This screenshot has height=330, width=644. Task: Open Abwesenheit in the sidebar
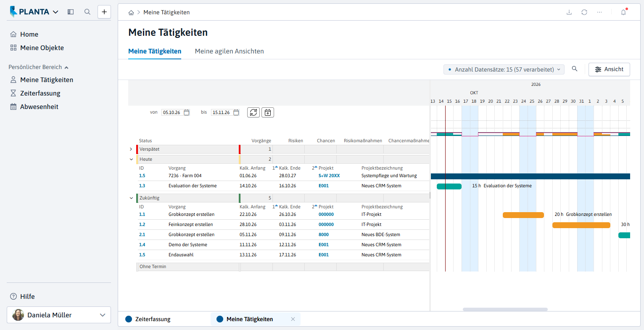click(x=34, y=106)
